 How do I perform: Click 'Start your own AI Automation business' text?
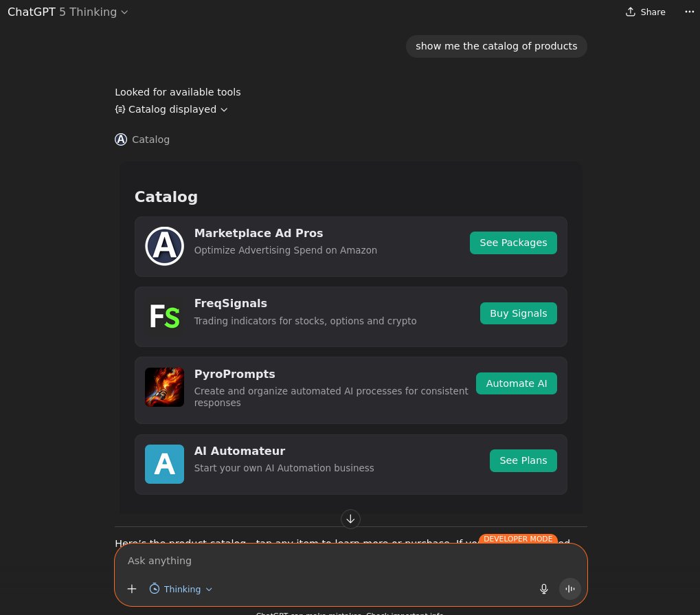284,468
